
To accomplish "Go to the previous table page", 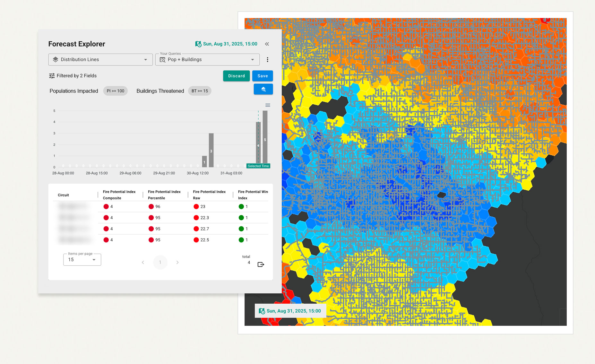I will click(x=143, y=263).
